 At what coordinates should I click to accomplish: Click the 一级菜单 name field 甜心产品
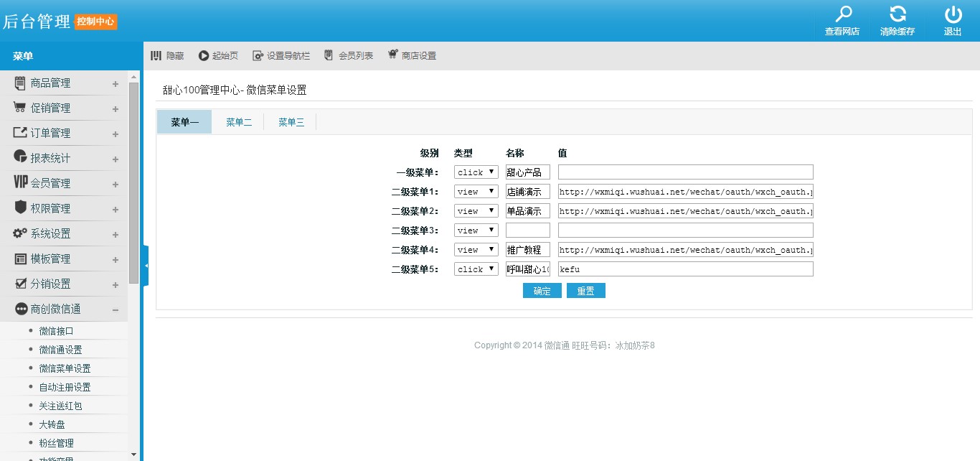point(528,172)
